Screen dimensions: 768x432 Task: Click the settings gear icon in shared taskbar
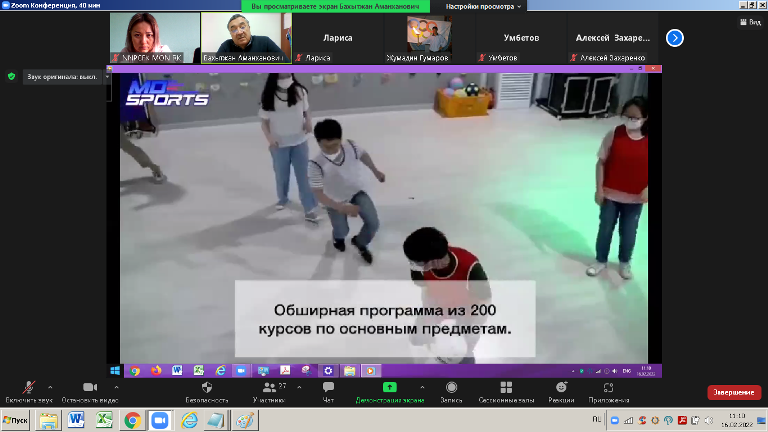tap(328, 371)
